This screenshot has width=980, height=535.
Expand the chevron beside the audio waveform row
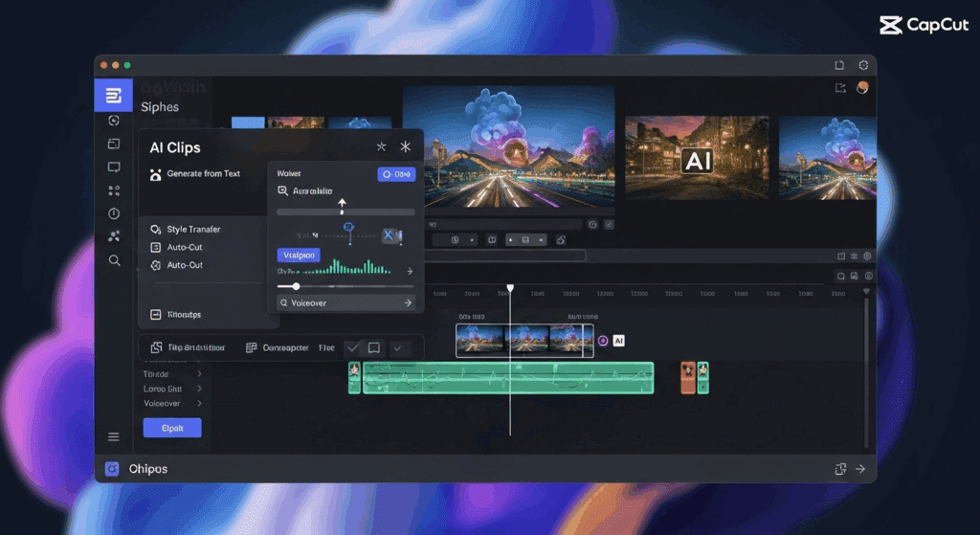(410, 271)
